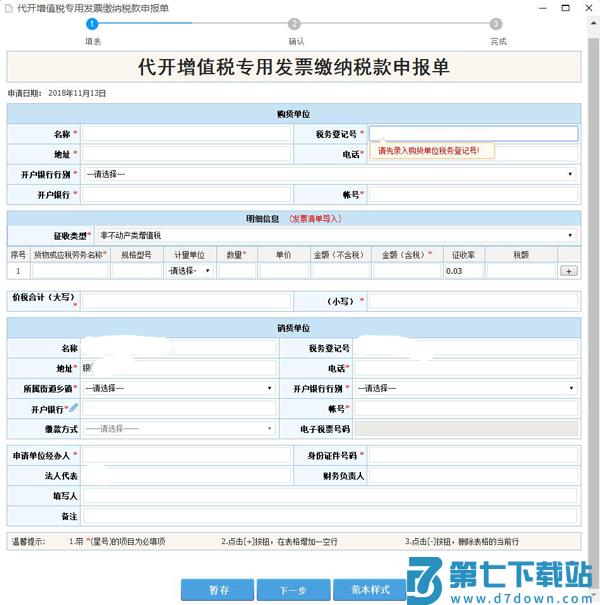600x605 pixels.
Task: Click the 发票清单导入 link
Action: (x=315, y=219)
